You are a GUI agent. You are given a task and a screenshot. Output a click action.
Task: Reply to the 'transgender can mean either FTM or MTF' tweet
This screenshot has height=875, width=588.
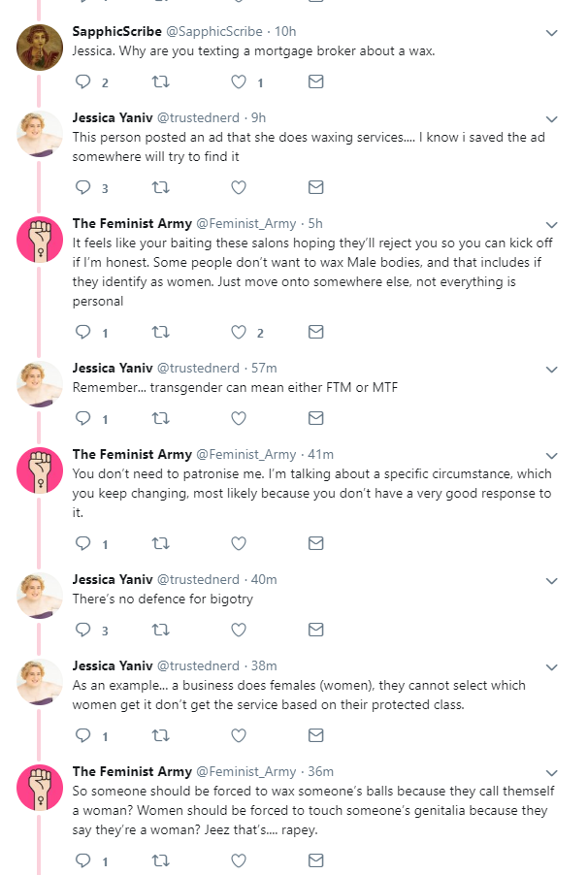tap(82, 418)
